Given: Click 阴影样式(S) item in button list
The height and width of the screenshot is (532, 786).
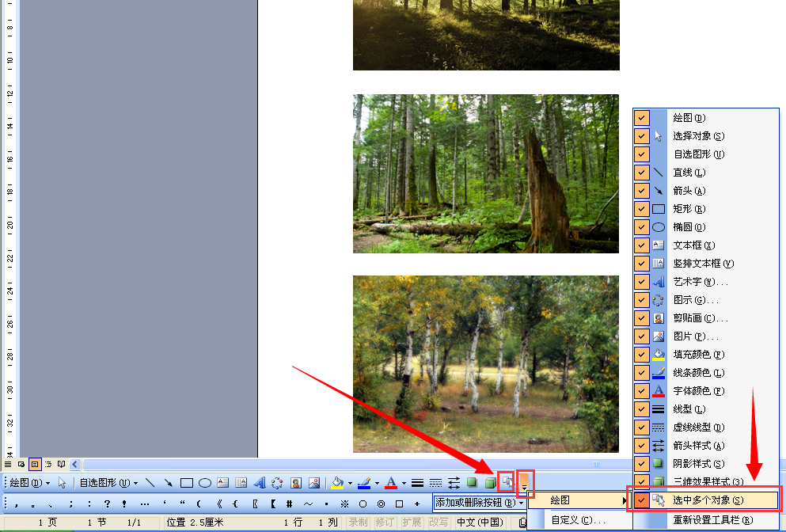Looking at the screenshot, I should [x=706, y=463].
